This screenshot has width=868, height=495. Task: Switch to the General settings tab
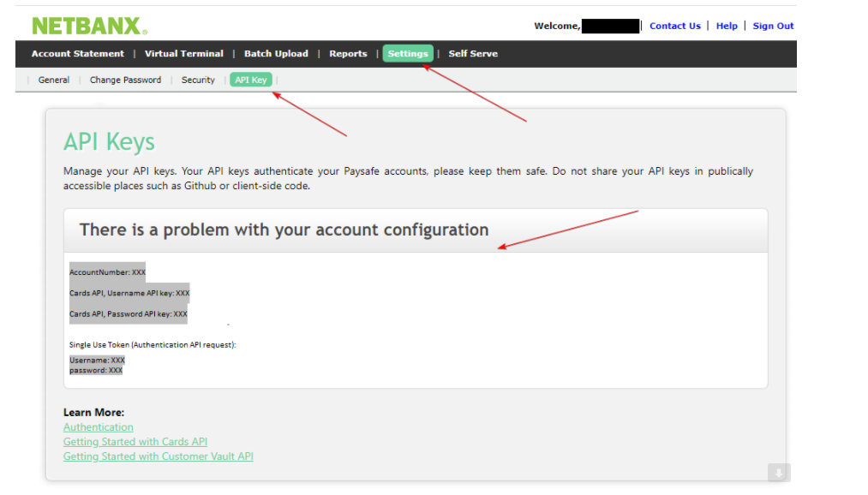pyautogui.click(x=54, y=80)
